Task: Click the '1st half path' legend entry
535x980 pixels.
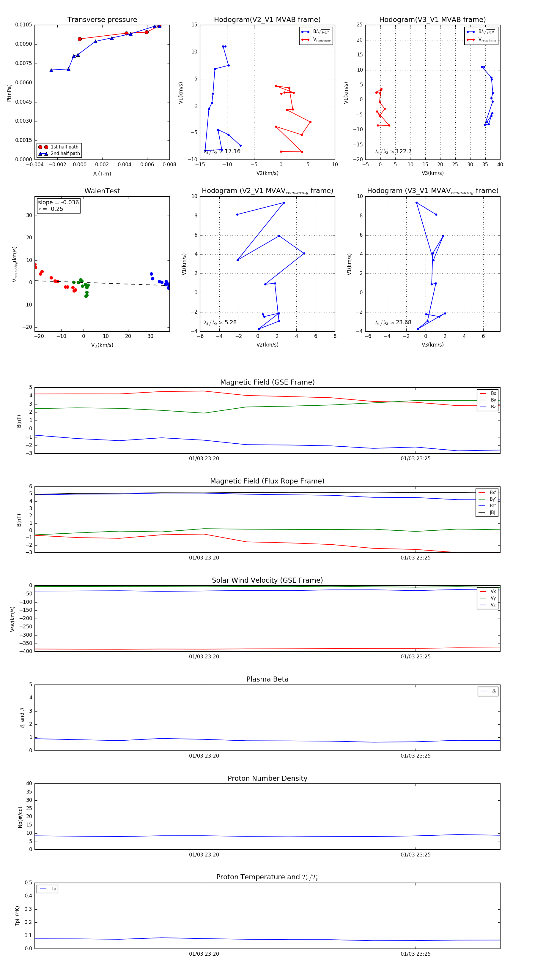Action: pos(59,147)
